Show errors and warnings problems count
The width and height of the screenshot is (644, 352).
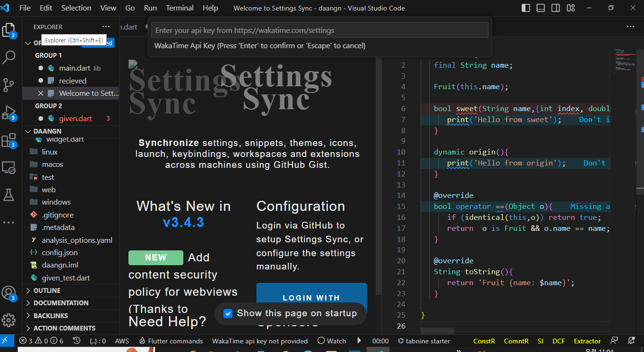click(42, 341)
